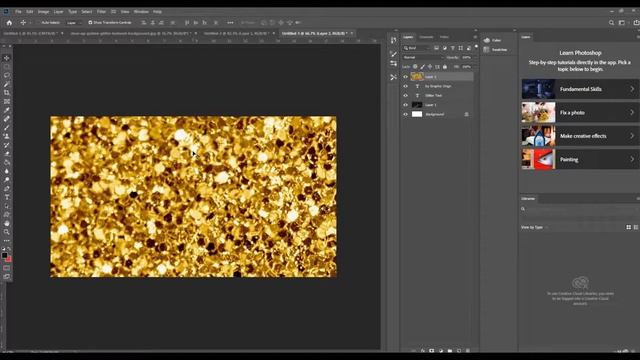Image resolution: width=640 pixels, height=360 pixels.
Task: Hide the top Layer 2 visibility eye
Action: coord(405,76)
